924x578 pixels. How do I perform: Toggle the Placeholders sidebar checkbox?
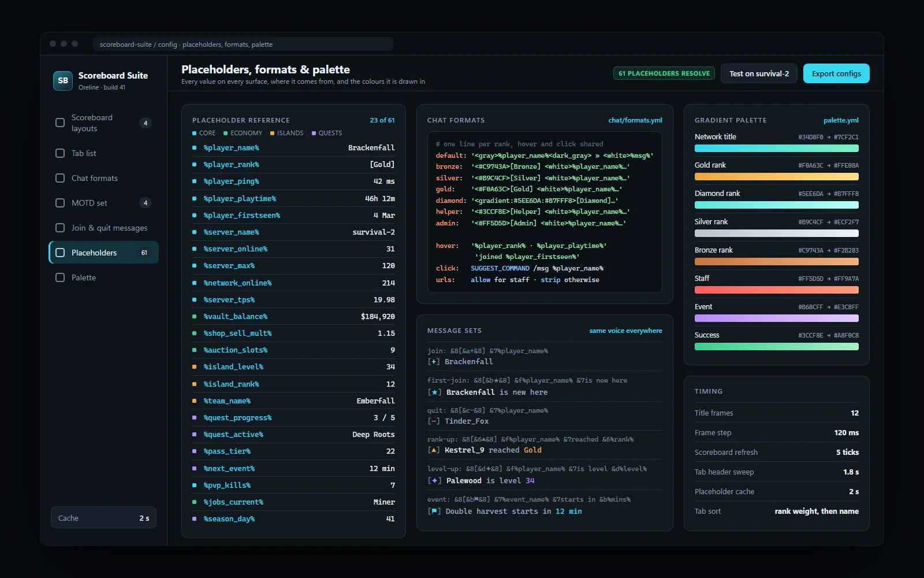[x=60, y=253]
